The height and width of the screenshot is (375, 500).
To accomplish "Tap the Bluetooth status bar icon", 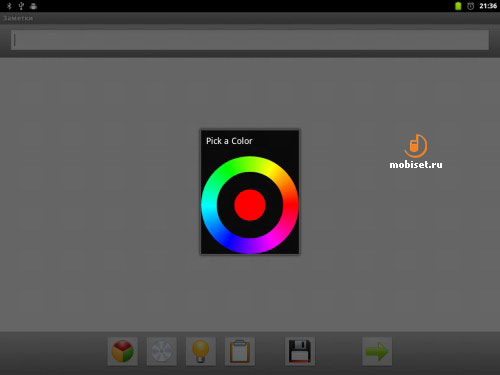I will click(9, 6).
